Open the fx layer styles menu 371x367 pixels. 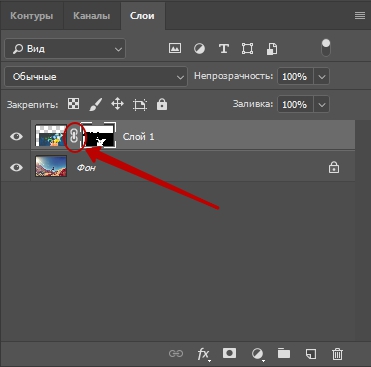pos(203,354)
